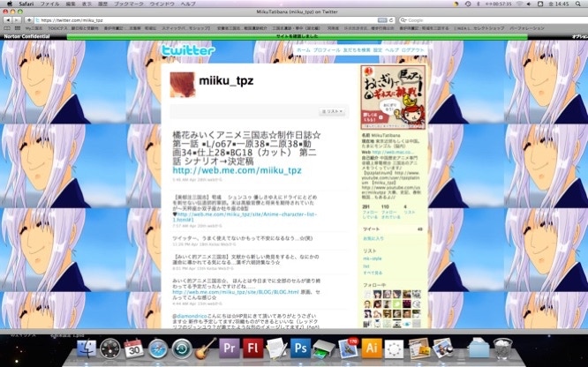588x367 pixels.
Task: Open Safari compass icon in Dock
Action: [x=158, y=348]
